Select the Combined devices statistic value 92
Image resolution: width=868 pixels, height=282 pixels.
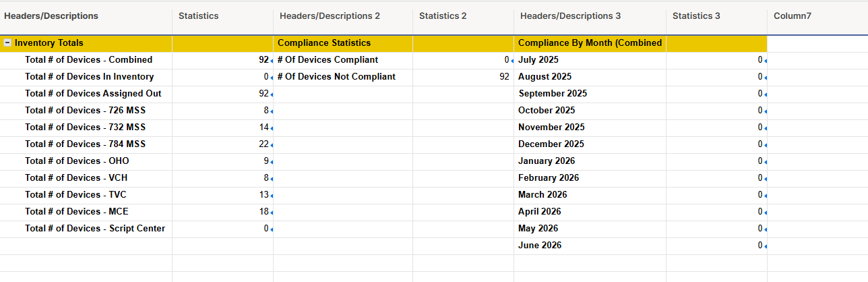[x=222, y=60]
